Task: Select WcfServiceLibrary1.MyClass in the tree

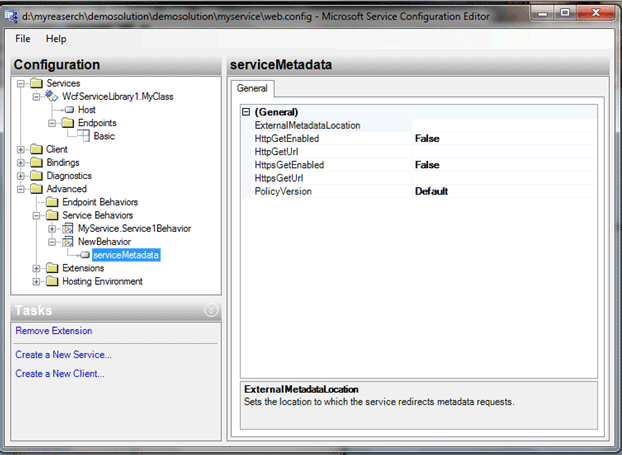Action: [x=118, y=96]
